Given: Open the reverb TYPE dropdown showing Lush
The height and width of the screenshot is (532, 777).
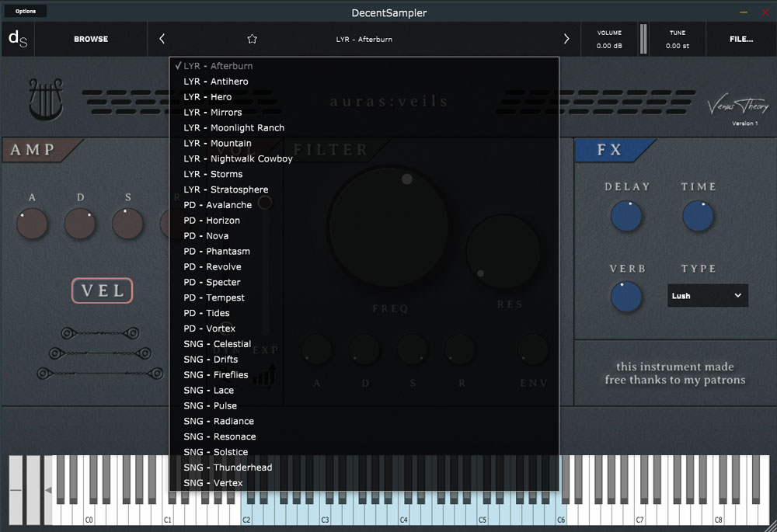Looking at the screenshot, I should pyautogui.click(x=707, y=296).
